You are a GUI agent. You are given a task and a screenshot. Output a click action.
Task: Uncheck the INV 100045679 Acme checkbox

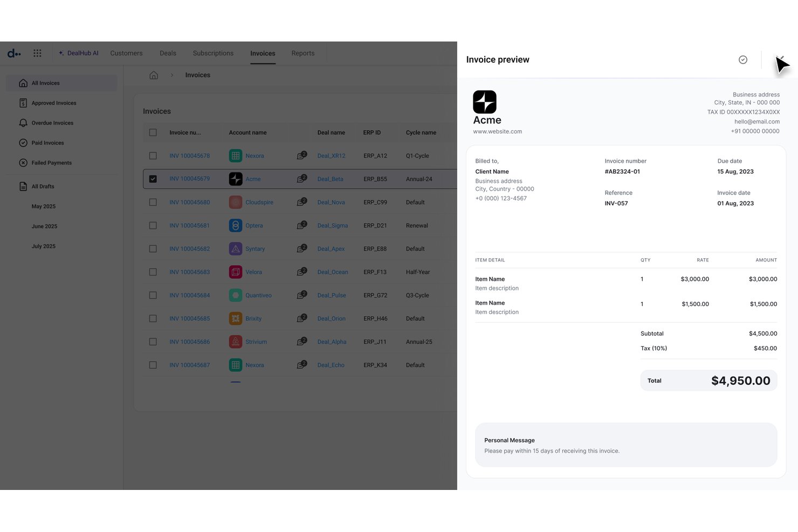coord(153,179)
